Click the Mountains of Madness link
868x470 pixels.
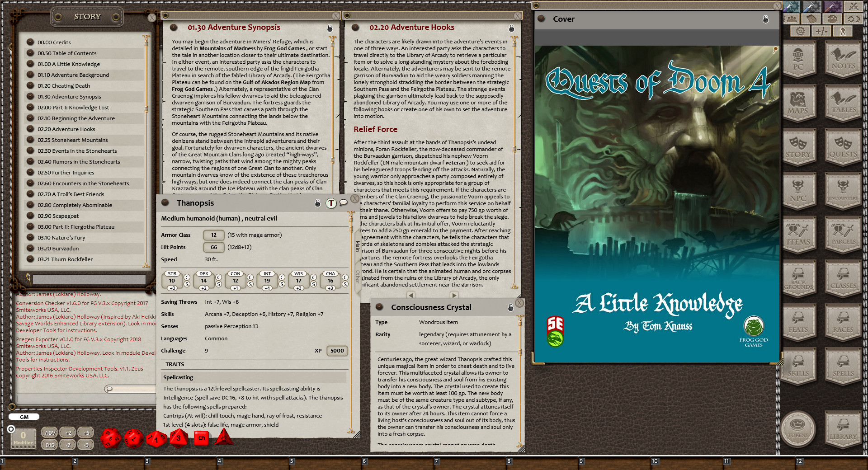[x=228, y=48]
